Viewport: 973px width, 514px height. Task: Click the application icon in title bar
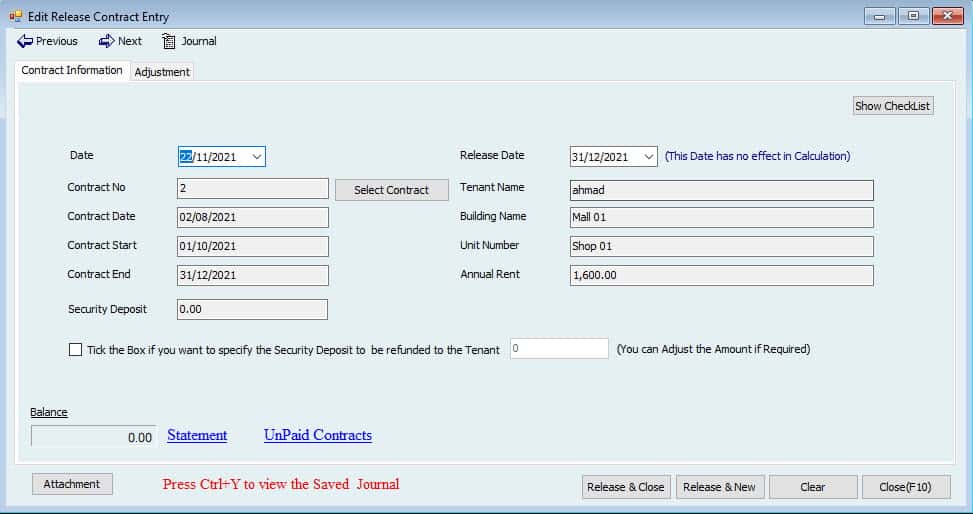pyautogui.click(x=15, y=16)
